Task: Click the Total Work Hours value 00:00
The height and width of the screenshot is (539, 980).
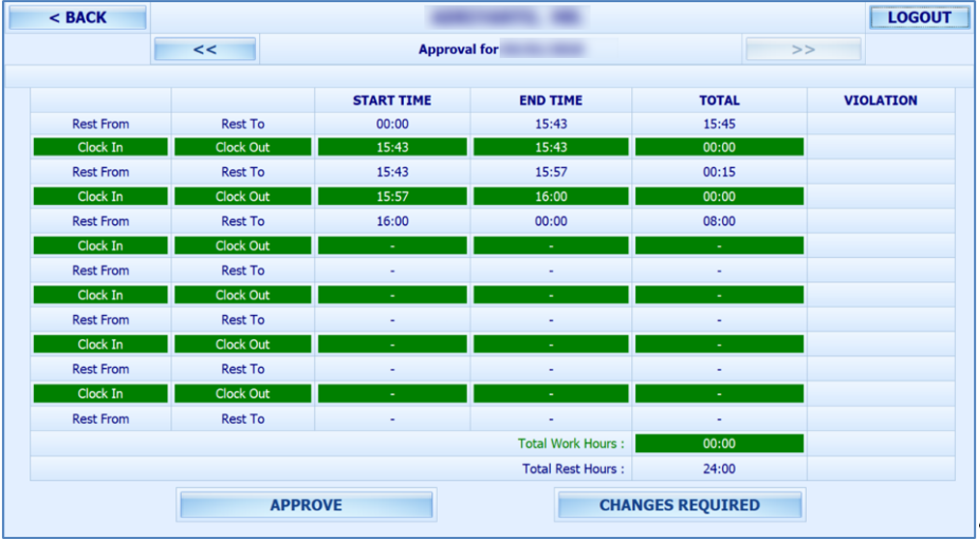Action: [719, 443]
